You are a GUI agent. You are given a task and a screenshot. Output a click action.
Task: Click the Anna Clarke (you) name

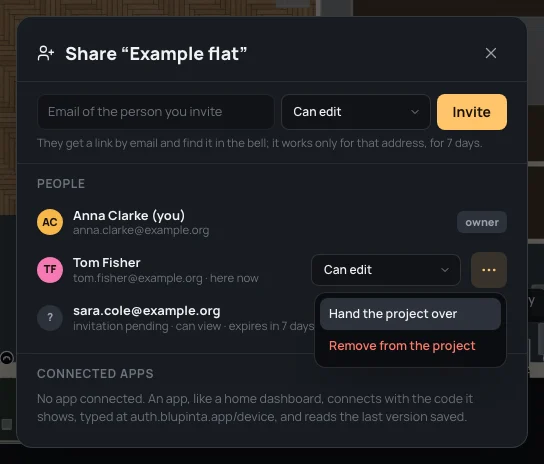(x=129, y=216)
